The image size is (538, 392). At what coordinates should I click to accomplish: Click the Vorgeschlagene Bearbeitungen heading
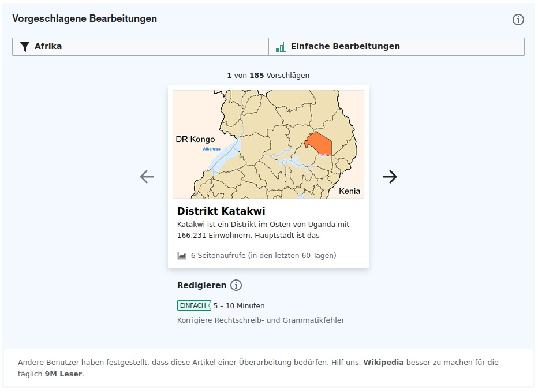pyautogui.click(x=85, y=18)
